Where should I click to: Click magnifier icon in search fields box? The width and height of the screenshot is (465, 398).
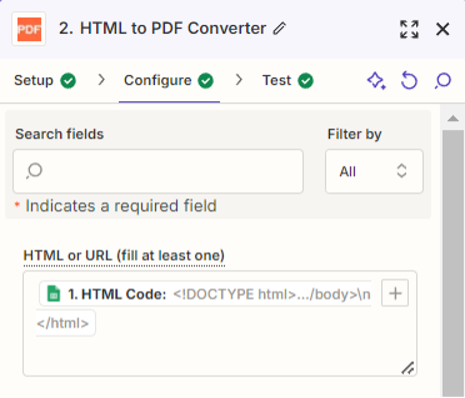coord(34,171)
